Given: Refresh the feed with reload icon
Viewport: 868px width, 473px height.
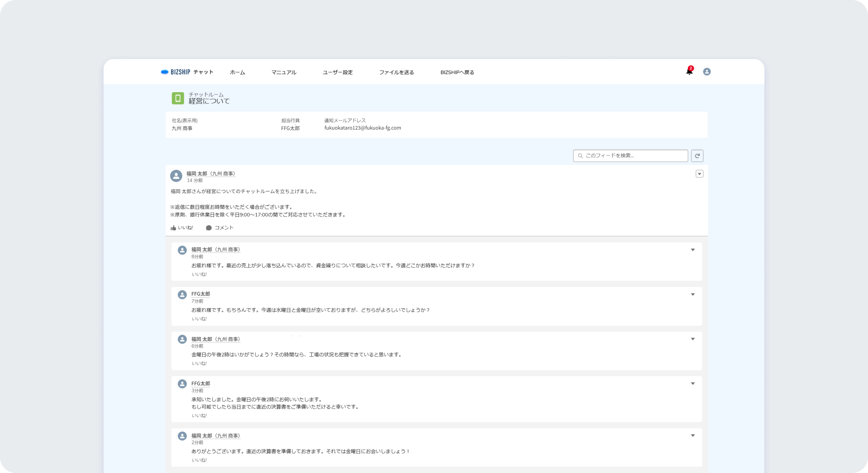Looking at the screenshot, I should (697, 155).
